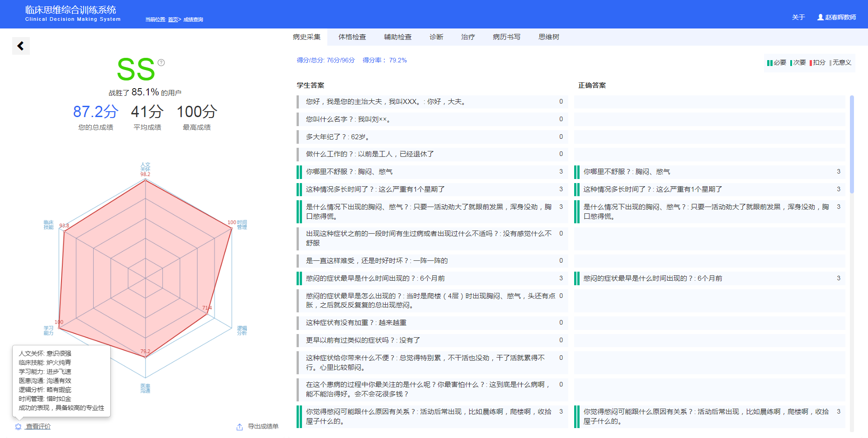Image resolution: width=868 pixels, height=438 pixels.
Task: Click the 导出成绩单 export icon
Action: coord(240,427)
